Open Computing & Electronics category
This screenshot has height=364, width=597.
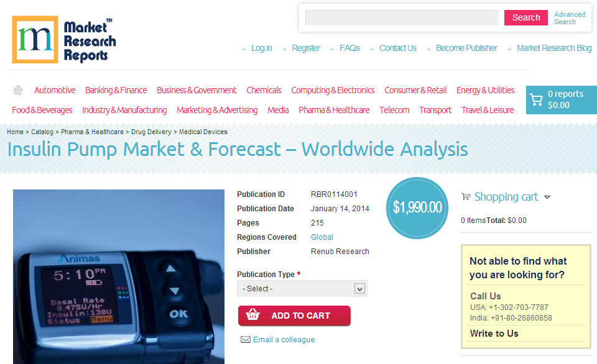tap(333, 90)
